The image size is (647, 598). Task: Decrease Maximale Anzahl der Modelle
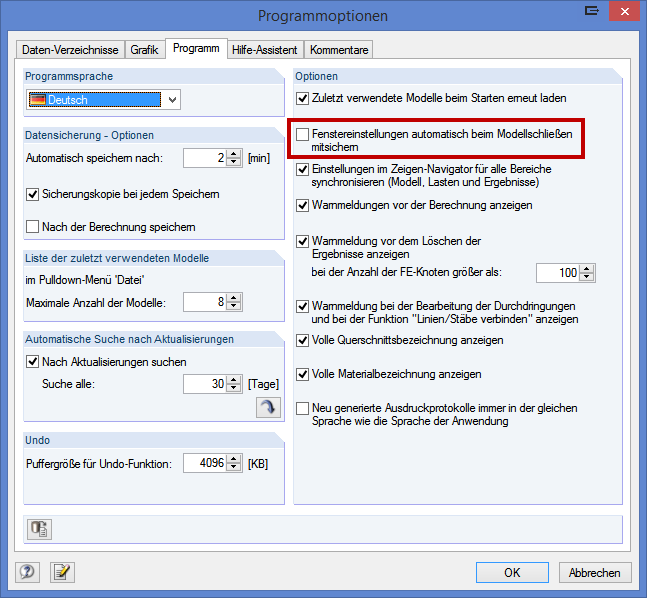click(234, 306)
